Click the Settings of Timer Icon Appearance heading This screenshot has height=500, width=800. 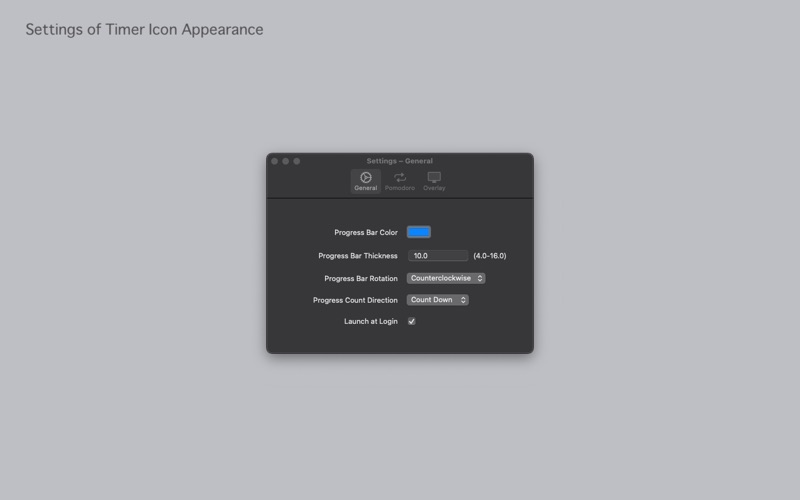coord(144,30)
